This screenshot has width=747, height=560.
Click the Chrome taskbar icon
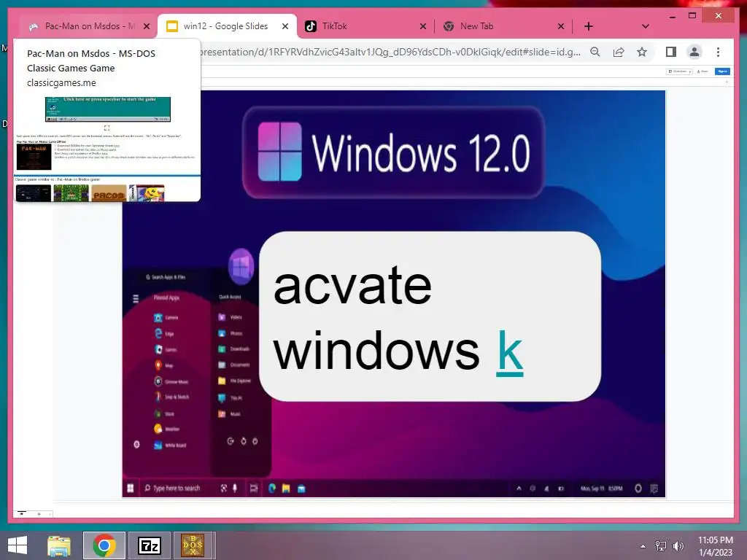104,545
